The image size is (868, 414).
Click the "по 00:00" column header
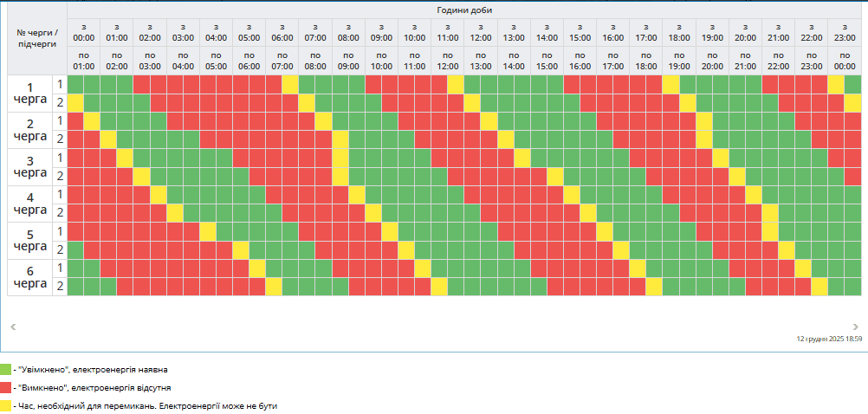[x=845, y=61]
